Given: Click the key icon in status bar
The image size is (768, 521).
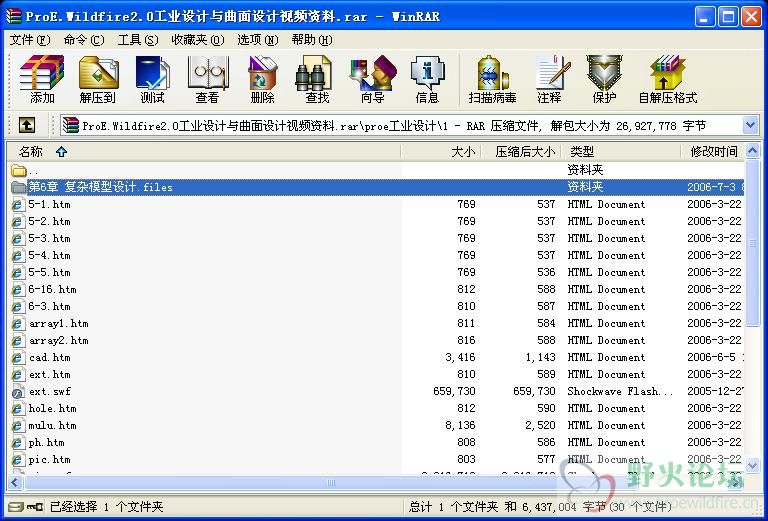Looking at the screenshot, I should coord(35,506).
